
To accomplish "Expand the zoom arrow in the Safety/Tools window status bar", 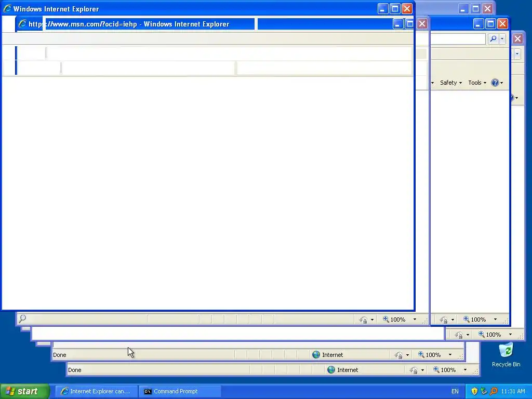I will pyautogui.click(x=495, y=320).
